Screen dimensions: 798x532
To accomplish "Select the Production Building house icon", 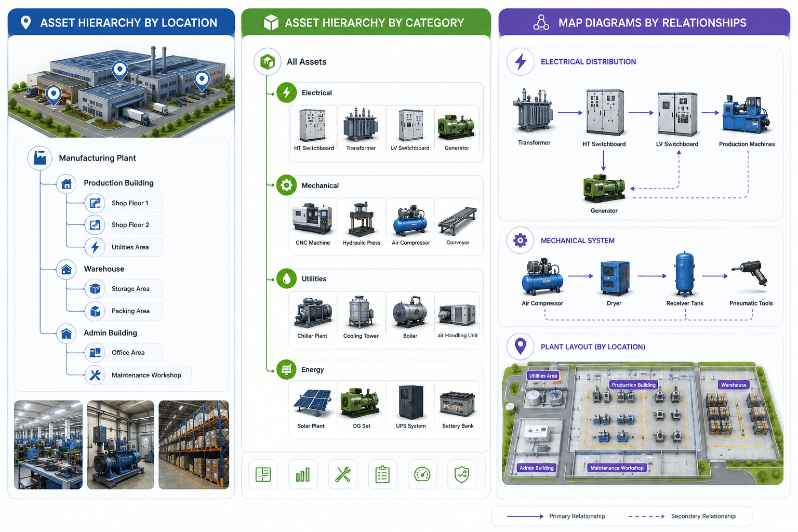I will 66,183.
